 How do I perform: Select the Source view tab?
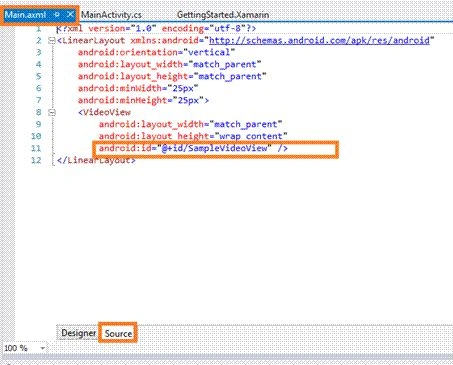118,333
